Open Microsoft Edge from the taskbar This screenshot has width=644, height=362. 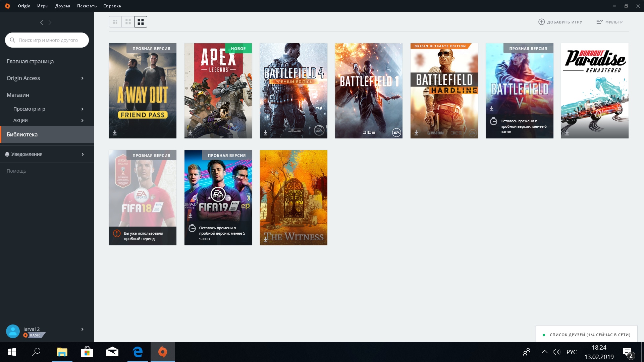coord(138,352)
